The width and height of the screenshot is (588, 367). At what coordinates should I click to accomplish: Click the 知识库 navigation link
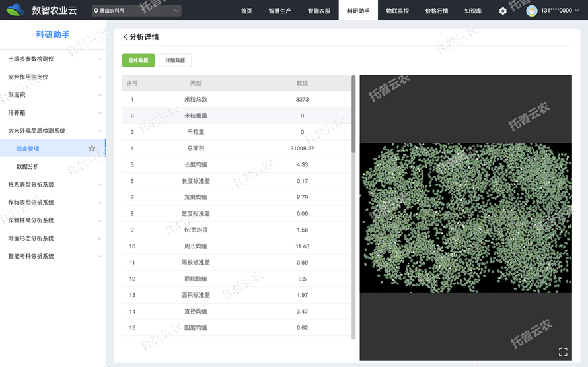point(473,11)
